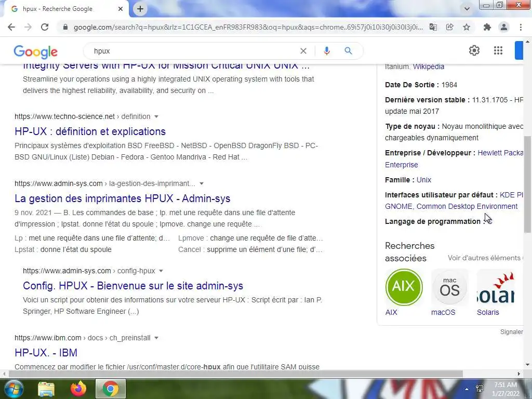Open Windows Explorer from the taskbar

click(x=46, y=389)
